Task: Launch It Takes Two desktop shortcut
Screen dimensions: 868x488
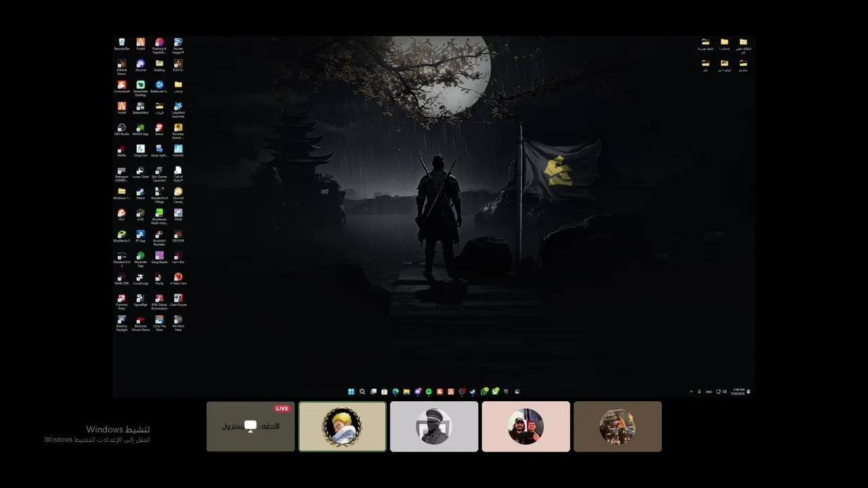Action: point(178,279)
